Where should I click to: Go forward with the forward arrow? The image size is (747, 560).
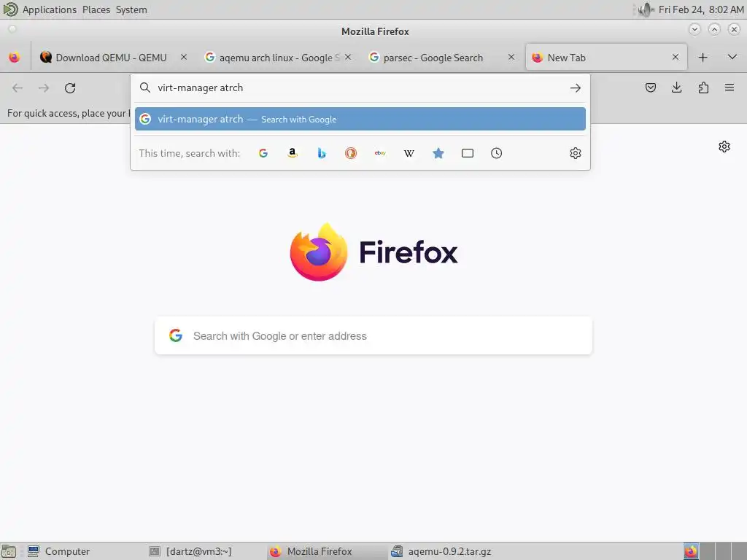coord(44,87)
